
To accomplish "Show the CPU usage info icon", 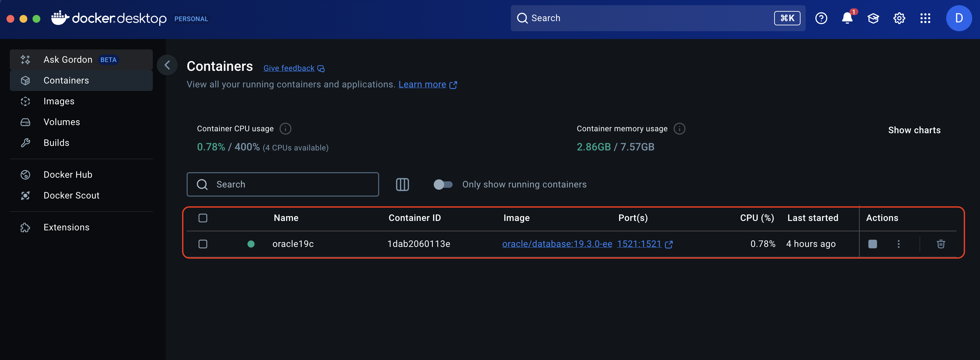I will click(285, 129).
